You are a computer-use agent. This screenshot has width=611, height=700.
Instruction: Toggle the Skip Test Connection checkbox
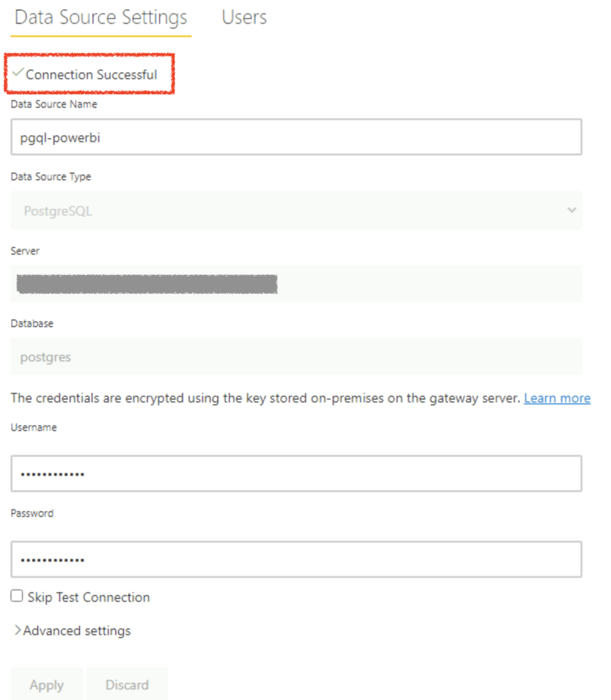(x=17, y=597)
